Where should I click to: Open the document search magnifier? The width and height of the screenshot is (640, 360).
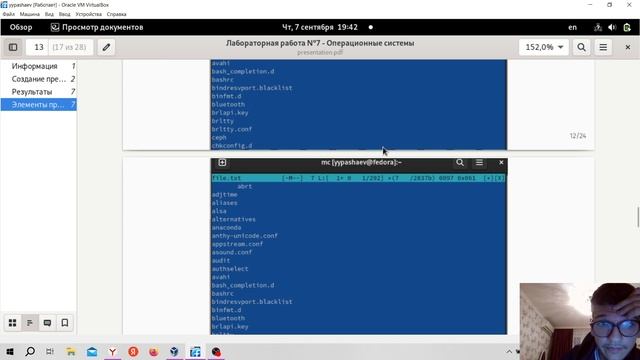[582, 47]
